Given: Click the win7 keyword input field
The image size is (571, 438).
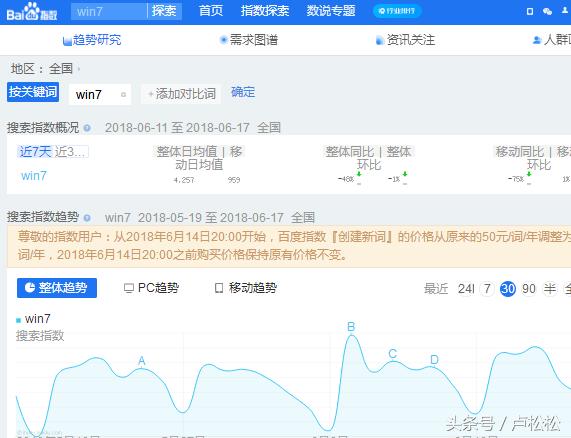Looking at the screenshot, I should point(100,95).
